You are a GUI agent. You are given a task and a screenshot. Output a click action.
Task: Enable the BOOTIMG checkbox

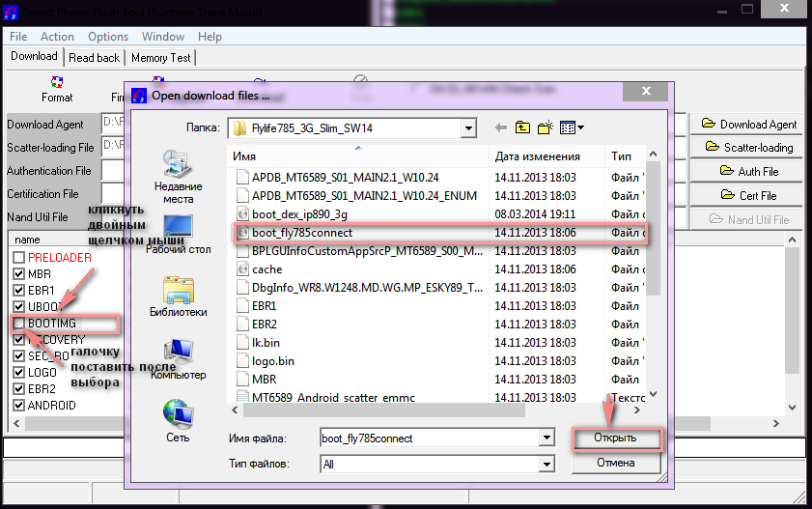point(19,323)
